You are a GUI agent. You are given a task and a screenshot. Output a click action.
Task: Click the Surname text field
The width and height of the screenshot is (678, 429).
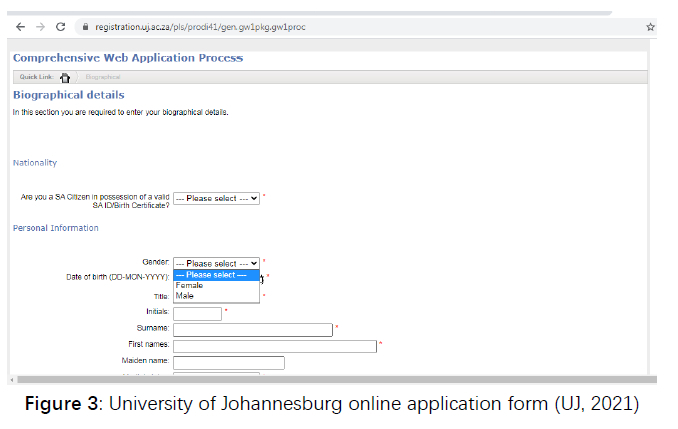coord(252,329)
